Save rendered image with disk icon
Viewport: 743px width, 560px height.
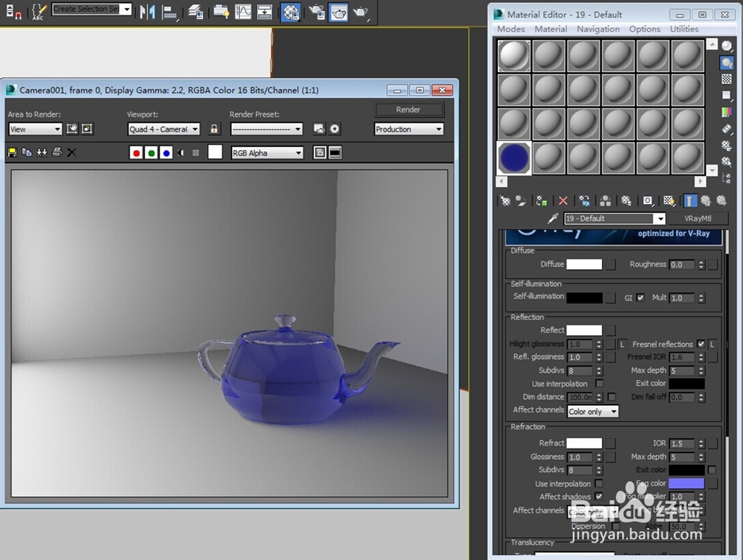pyautogui.click(x=13, y=152)
